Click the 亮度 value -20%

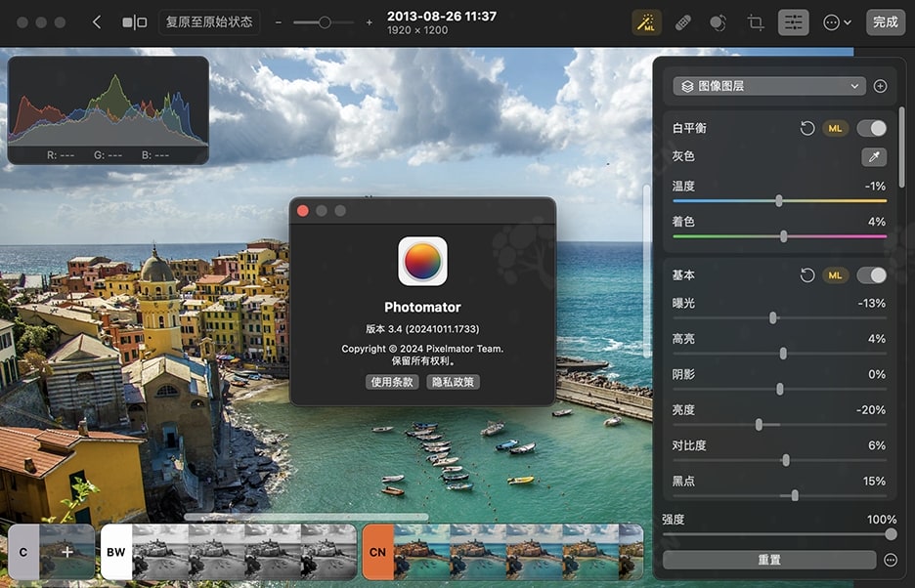pos(871,410)
